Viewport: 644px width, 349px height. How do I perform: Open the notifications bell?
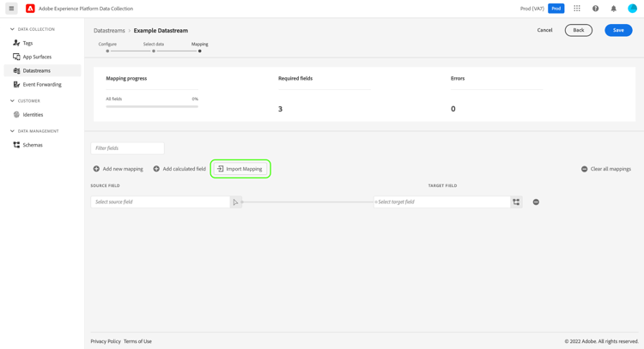tap(614, 9)
